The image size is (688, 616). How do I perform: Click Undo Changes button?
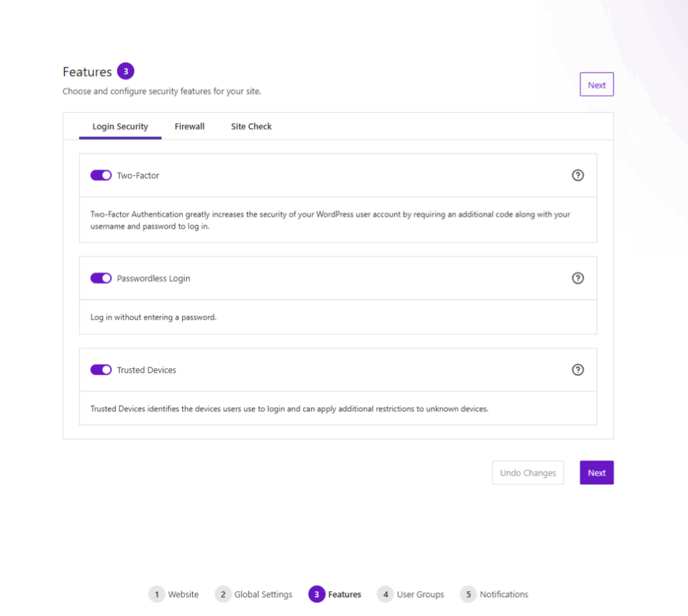click(528, 473)
